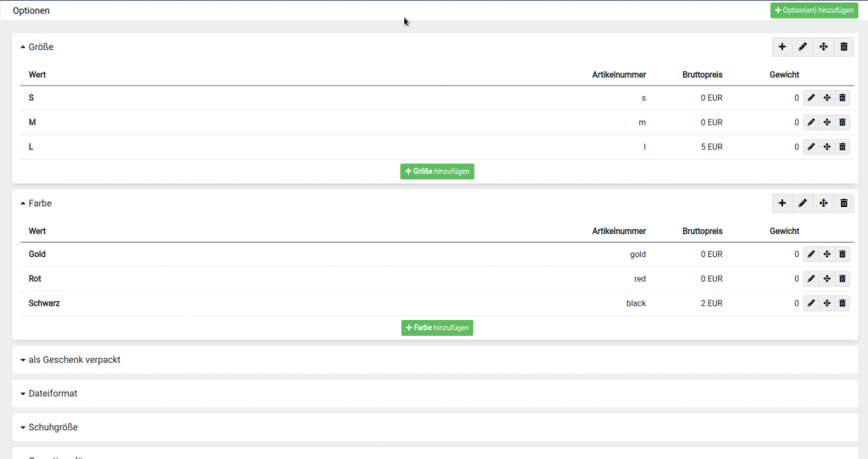Screen dimensions: 868x459
Task: Edit the Größe option group with pencil
Action: pyautogui.click(x=803, y=47)
